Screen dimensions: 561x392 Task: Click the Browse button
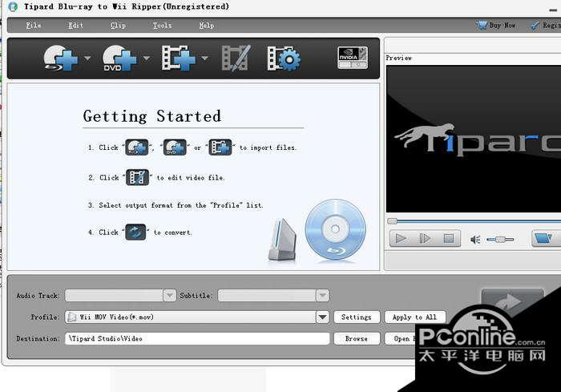point(357,338)
